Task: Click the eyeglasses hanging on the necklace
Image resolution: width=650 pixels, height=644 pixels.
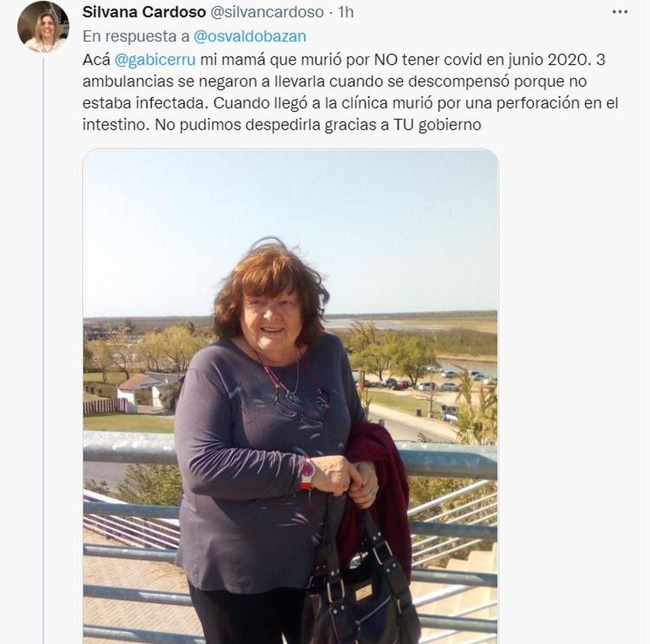Action: [301, 405]
